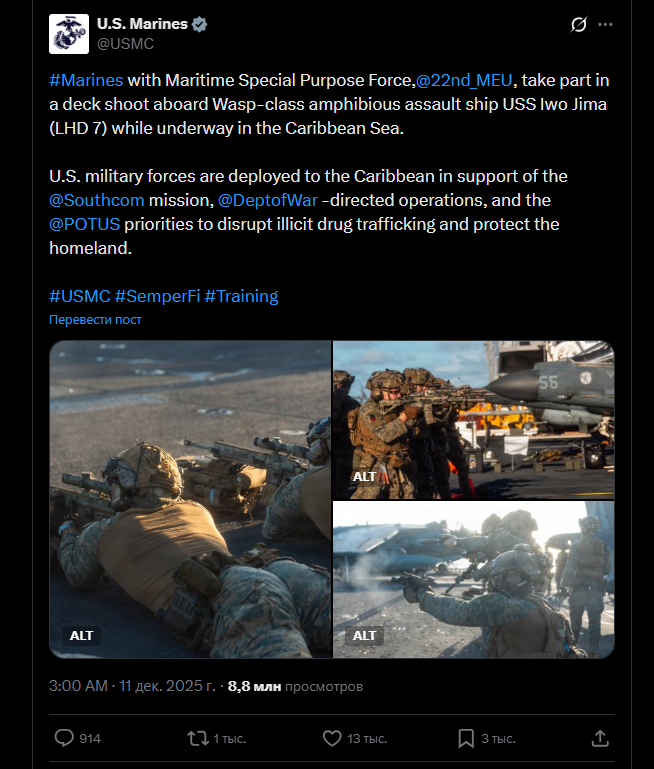This screenshot has width=654, height=769.
Task: Click the verified badge next to U.S. Marines
Action: coord(200,24)
